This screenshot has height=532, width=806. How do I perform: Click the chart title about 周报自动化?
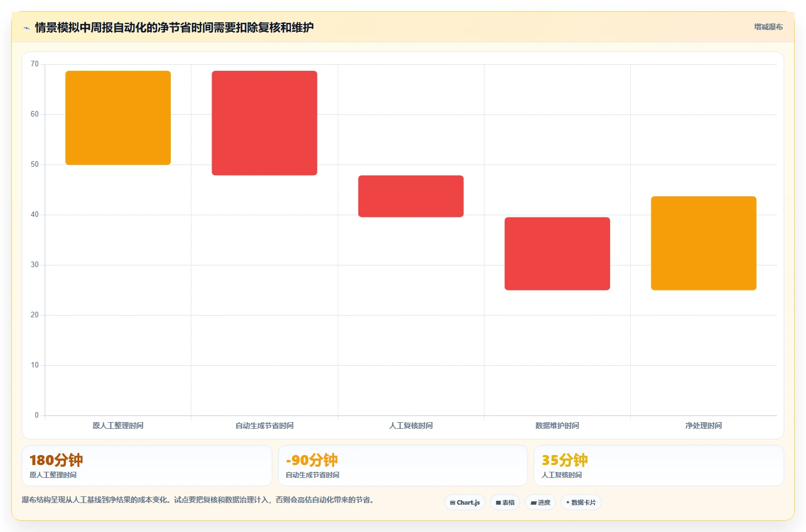point(174,27)
